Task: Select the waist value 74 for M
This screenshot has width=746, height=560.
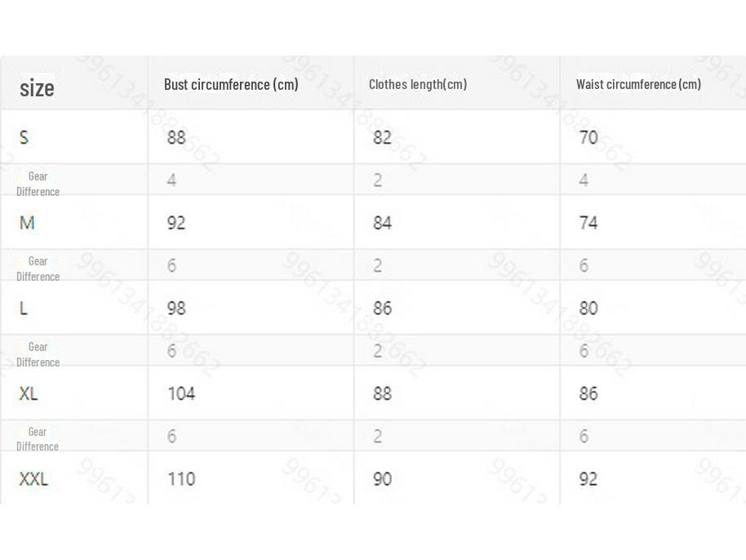Action: [588, 223]
